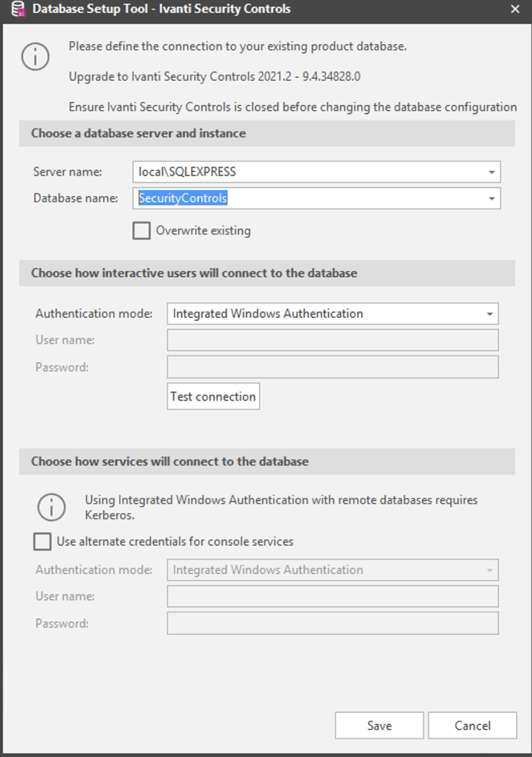Check Use alternate credentials for console services

[42, 541]
